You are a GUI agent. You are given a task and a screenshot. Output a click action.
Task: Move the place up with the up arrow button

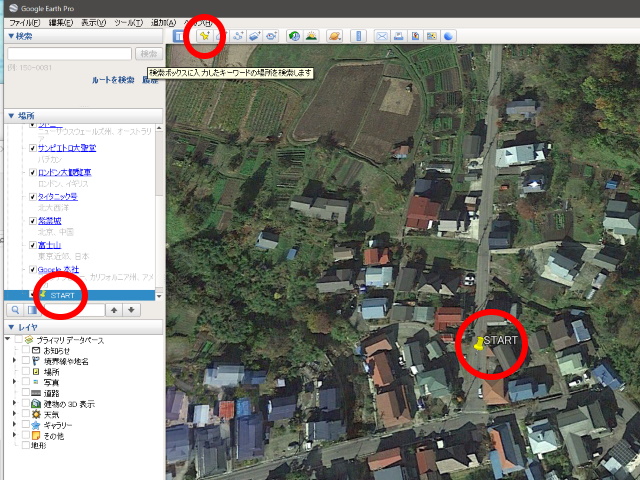[114, 310]
